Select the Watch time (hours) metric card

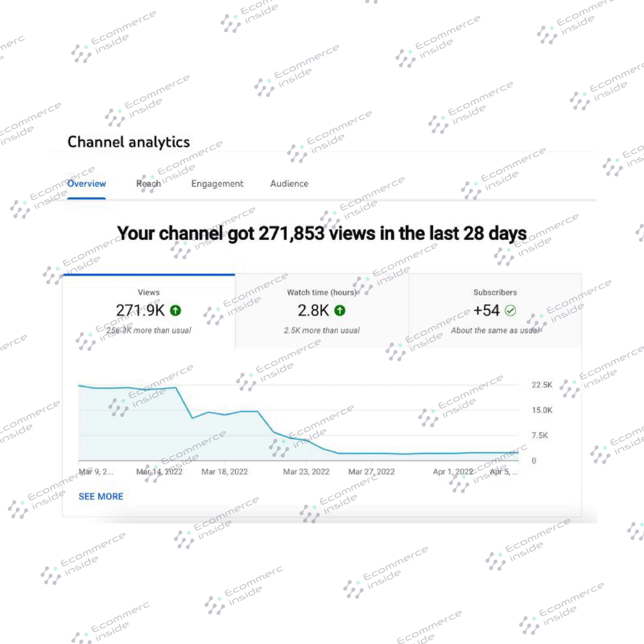322,311
